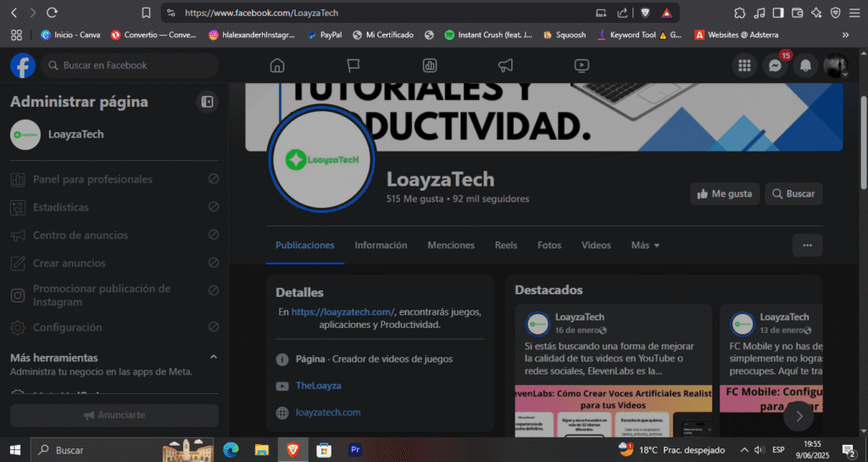Bookmark this page icon in address bar

click(x=146, y=12)
